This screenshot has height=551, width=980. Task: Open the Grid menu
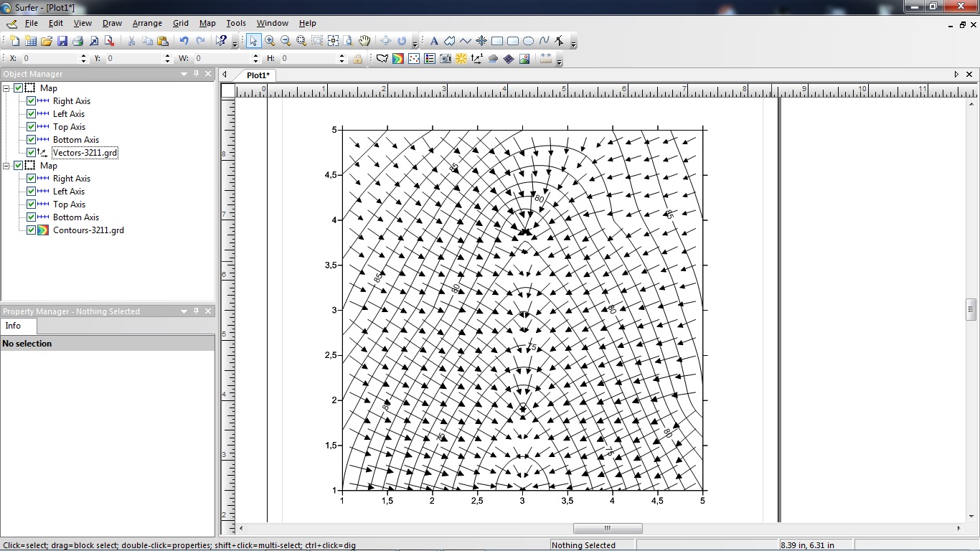coord(181,23)
